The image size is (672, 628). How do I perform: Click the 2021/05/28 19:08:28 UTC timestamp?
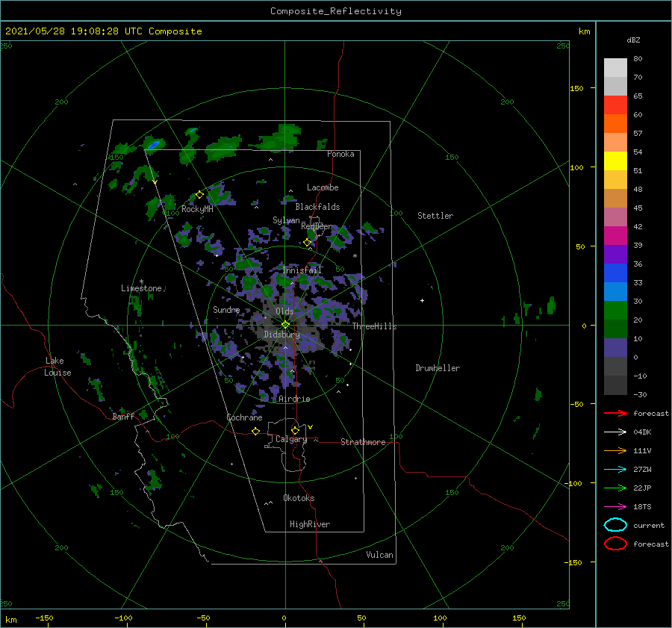pos(103,31)
